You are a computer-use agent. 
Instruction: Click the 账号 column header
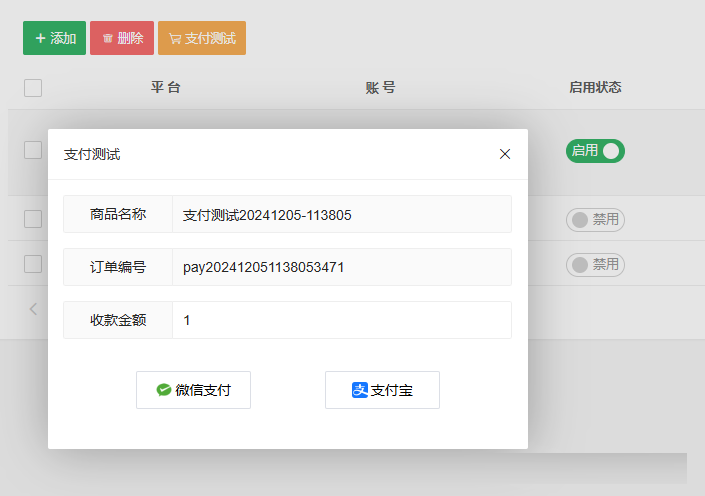[x=380, y=88]
